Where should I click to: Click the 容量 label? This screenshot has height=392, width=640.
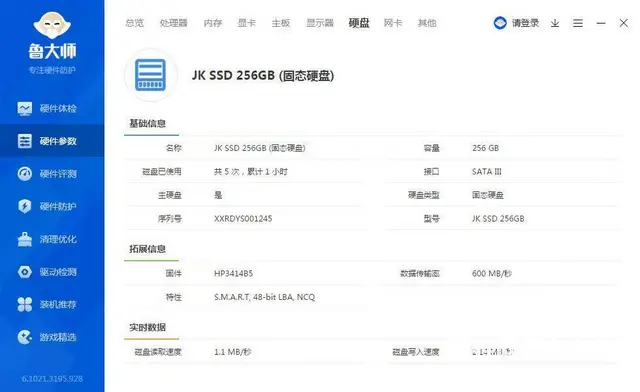pyautogui.click(x=431, y=148)
